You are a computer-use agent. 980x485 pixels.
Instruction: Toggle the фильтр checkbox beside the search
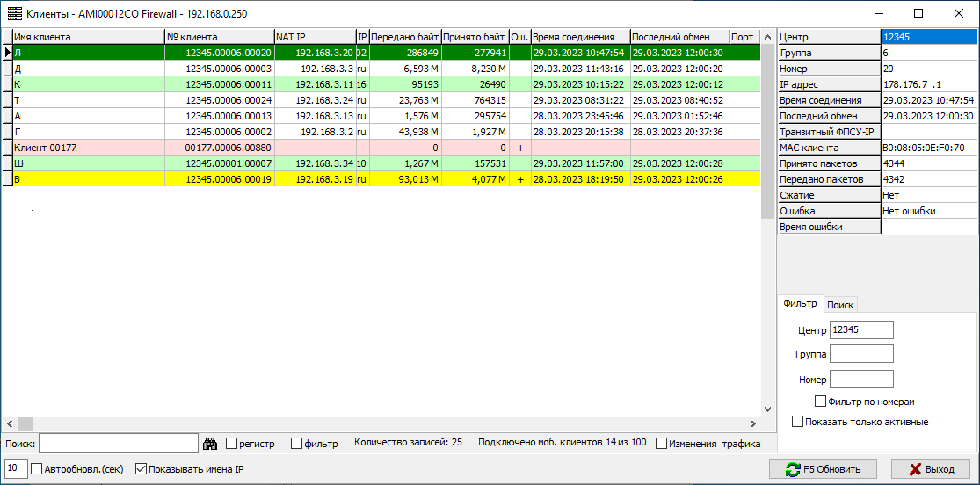coord(296,444)
